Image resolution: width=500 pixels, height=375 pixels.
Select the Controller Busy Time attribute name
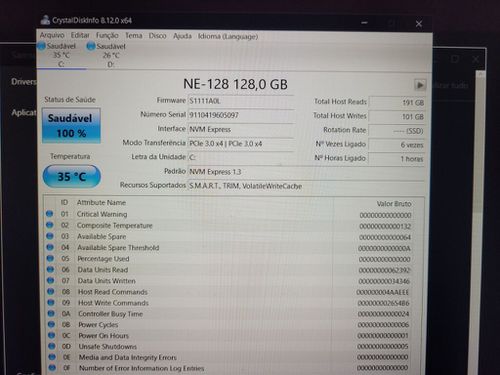(x=111, y=314)
